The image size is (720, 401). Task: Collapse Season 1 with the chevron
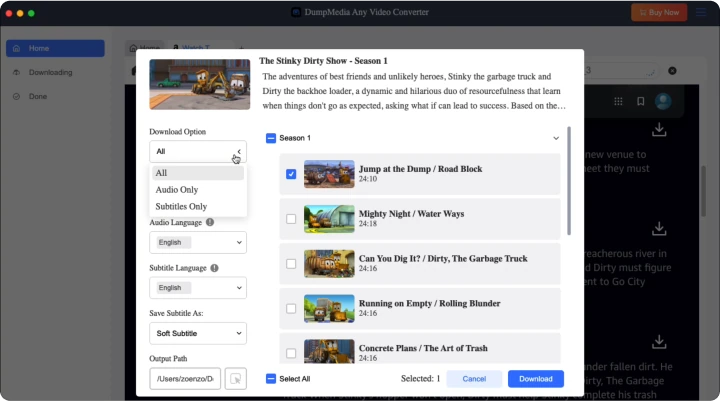tap(556, 138)
